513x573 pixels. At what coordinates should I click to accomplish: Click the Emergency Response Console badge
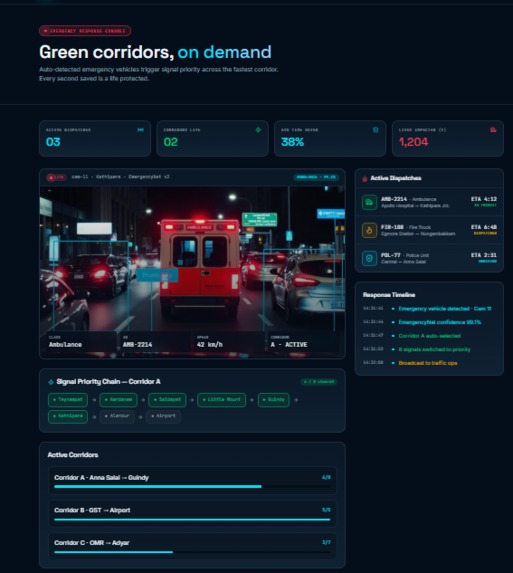tap(85, 31)
